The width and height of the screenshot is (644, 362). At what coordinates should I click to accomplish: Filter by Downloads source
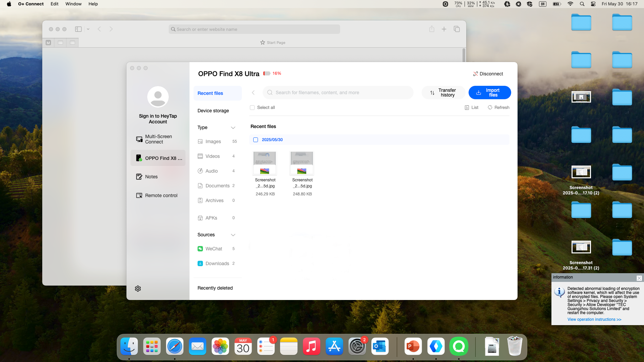(x=217, y=263)
